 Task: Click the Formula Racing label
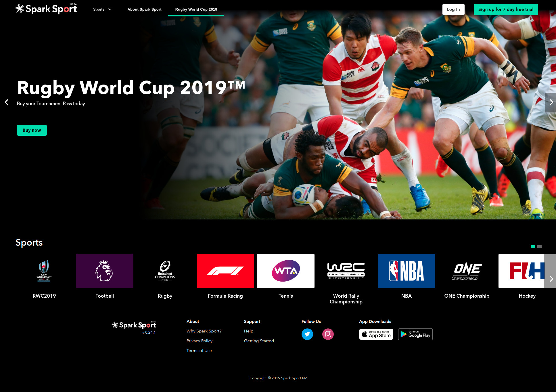pyautogui.click(x=225, y=296)
